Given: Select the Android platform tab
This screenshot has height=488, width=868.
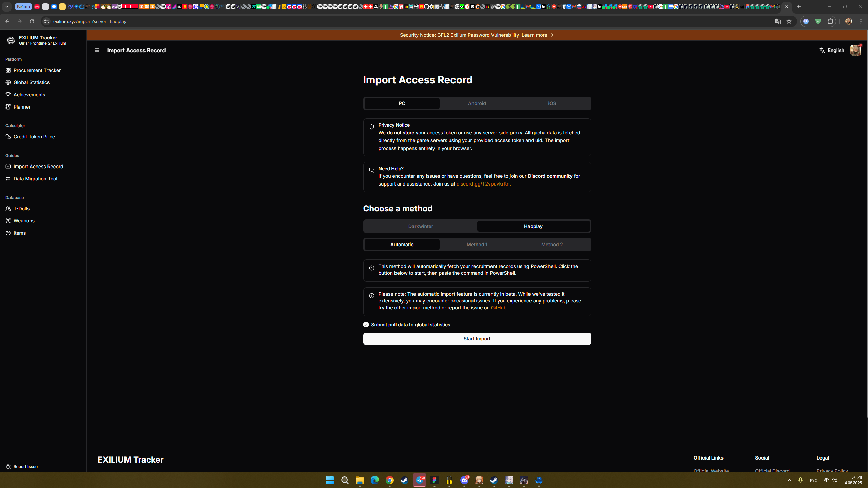Looking at the screenshot, I should pos(477,103).
